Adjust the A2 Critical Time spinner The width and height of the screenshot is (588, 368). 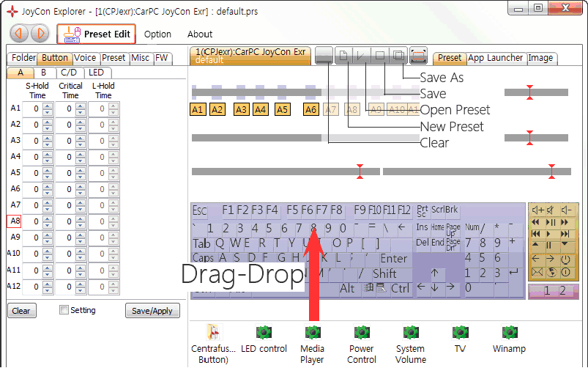click(x=81, y=125)
